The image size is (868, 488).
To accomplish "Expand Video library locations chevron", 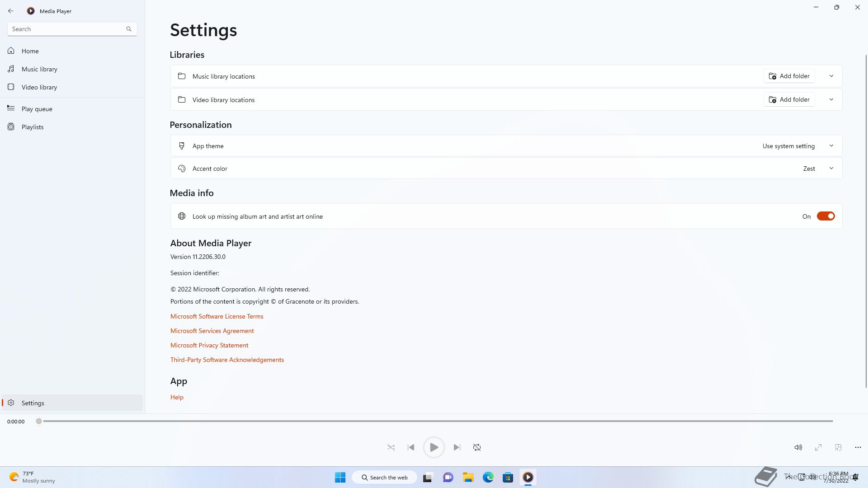I will 831,99.
